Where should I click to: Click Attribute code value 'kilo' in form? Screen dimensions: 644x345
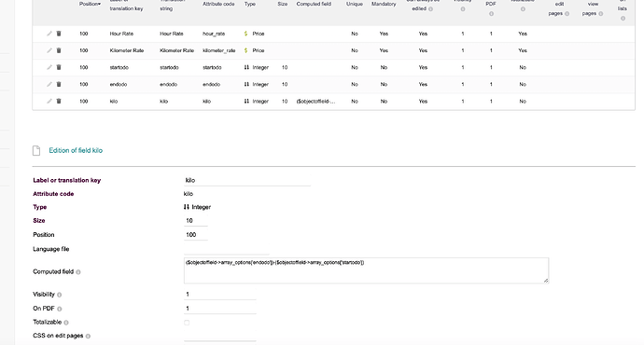[x=189, y=194]
